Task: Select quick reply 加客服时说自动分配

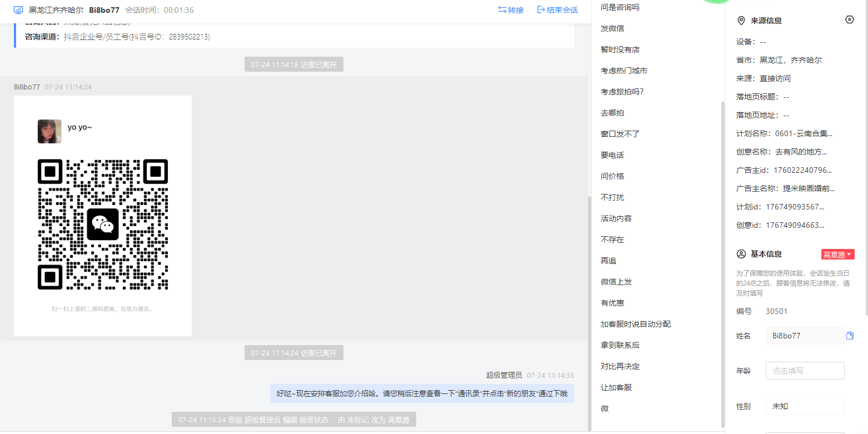Action: point(635,324)
